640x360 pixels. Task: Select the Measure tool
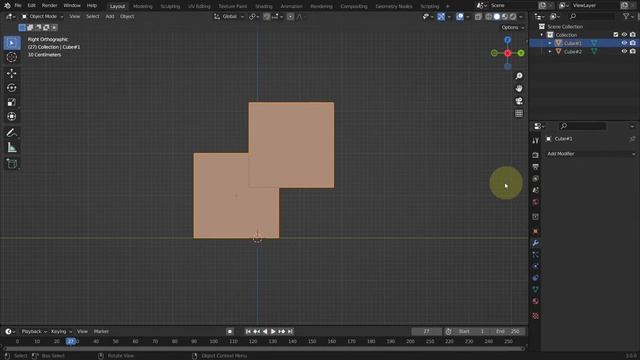click(12, 147)
